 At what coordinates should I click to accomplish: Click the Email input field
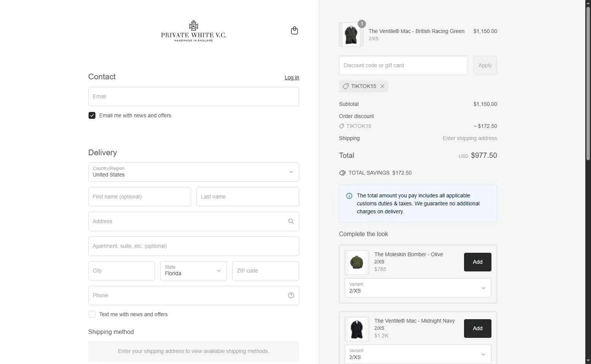(x=193, y=96)
